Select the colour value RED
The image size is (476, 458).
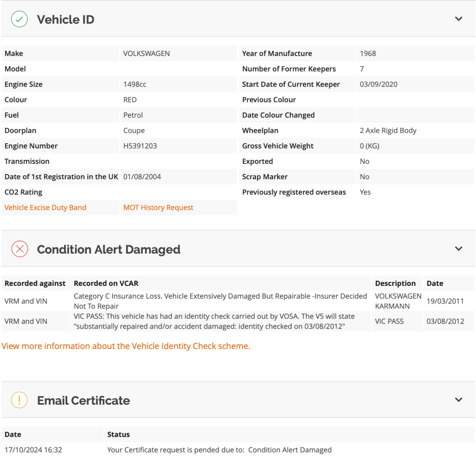[130, 100]
